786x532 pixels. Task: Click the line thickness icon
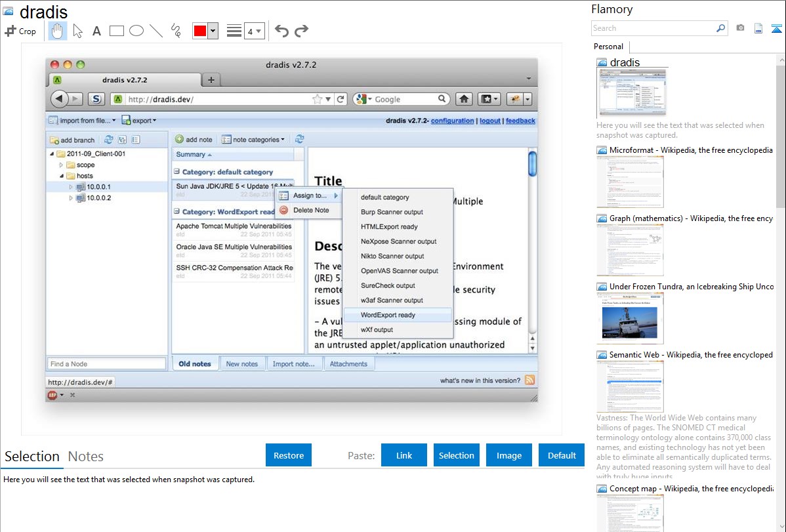234,31
